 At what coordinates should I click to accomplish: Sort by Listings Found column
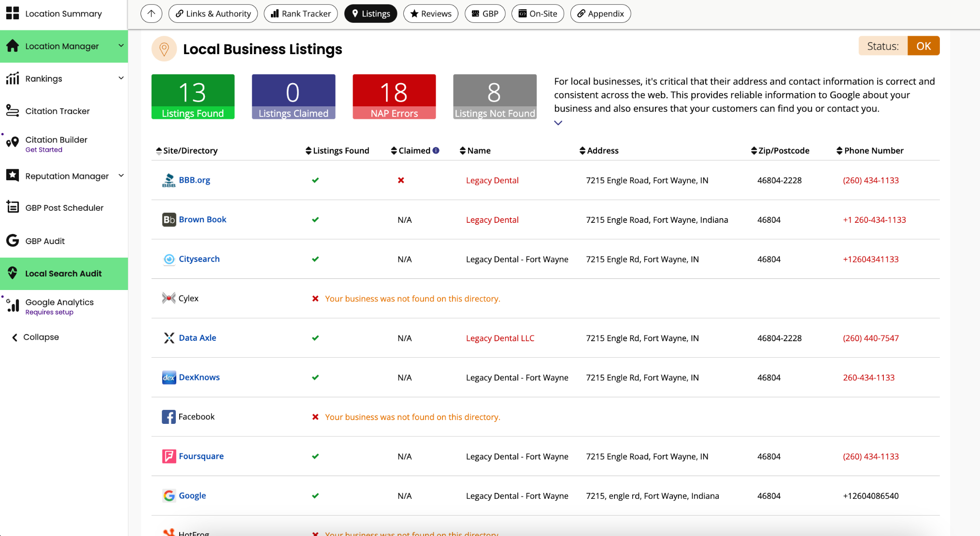(x=337, y=151)
